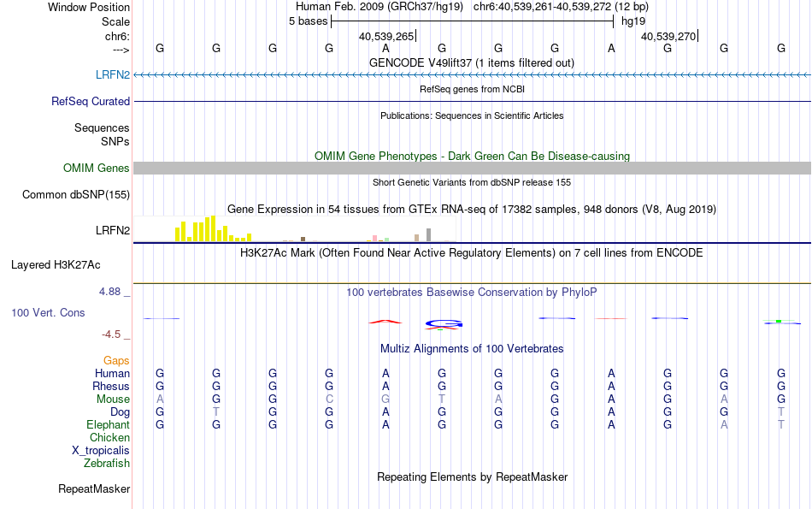
Task: Click the RepeatMasker track label
Action: (x=94, y=488)
